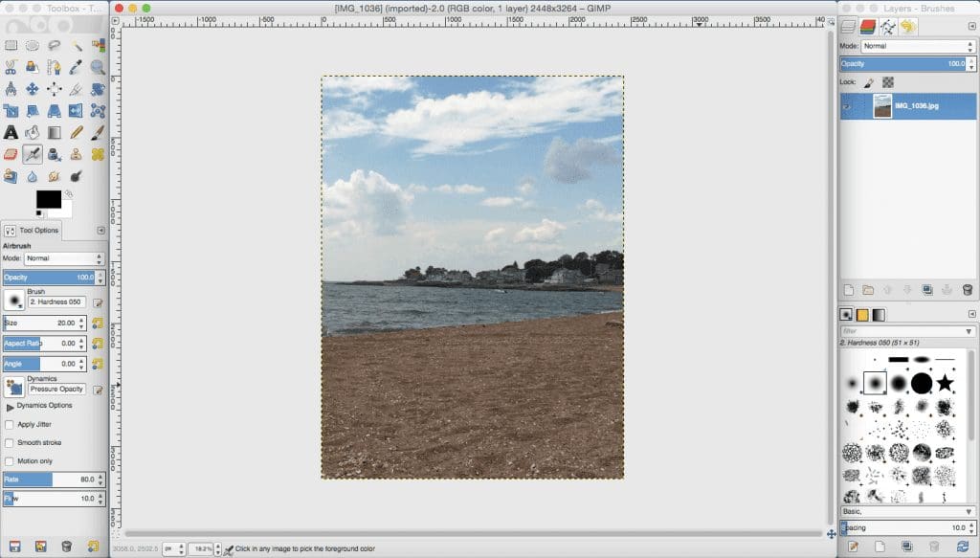Switch to the Gradients tab
The height and width of the screenshot is (558, 980).
point(879,316)
